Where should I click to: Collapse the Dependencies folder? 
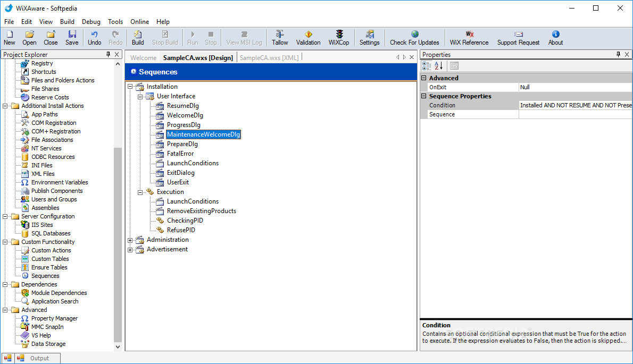pyautogui.click(x=5, y=285)
